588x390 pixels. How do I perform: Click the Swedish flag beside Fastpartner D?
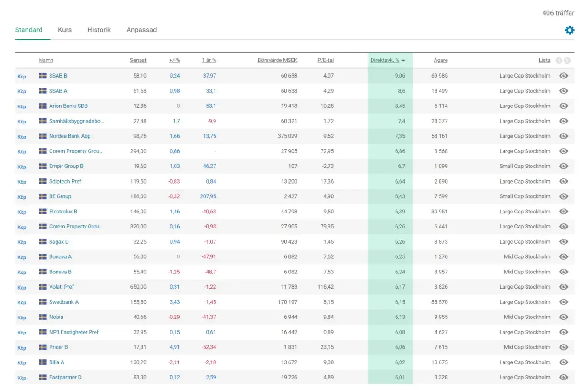(x=43, y=378)
